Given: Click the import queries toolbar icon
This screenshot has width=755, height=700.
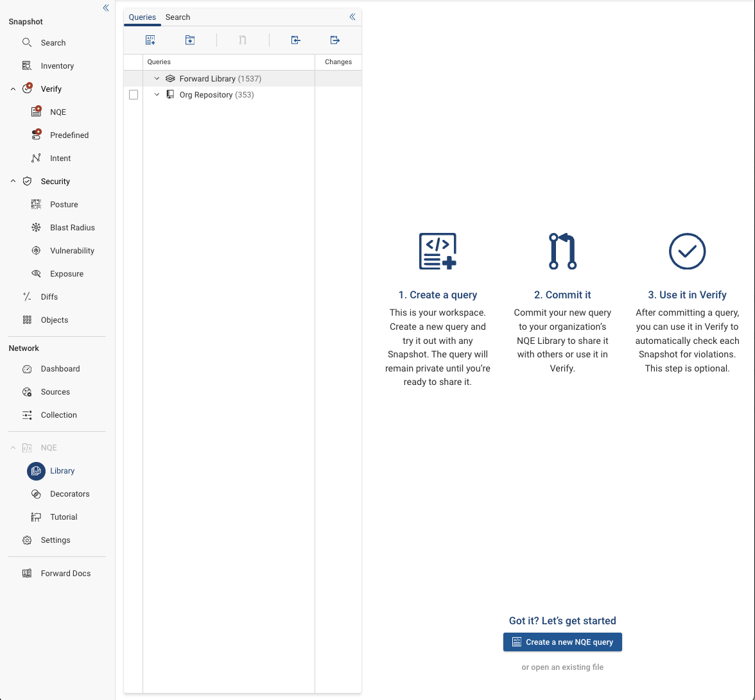Looking at the screenshot, I should (x=295, y=40).
